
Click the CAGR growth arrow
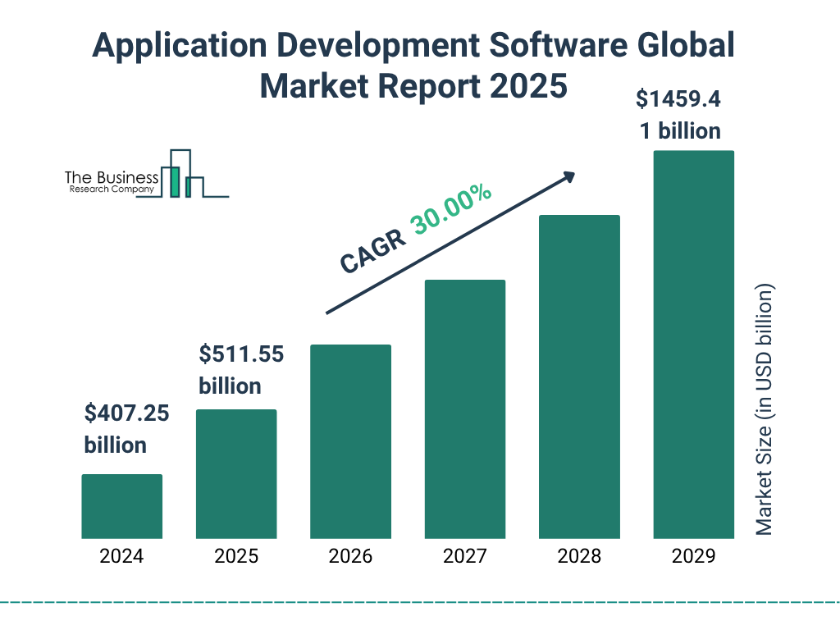[x=450, y=243]
